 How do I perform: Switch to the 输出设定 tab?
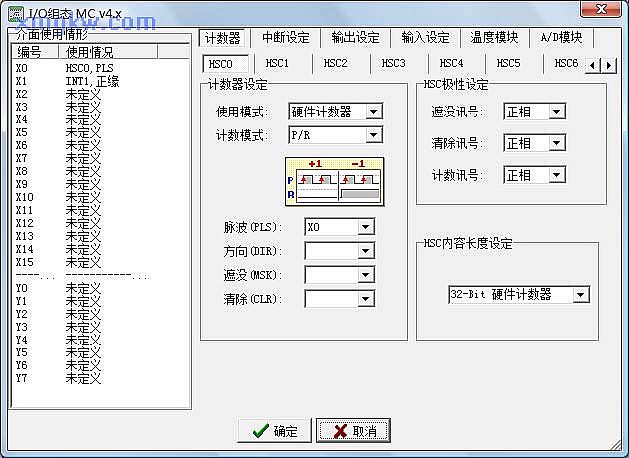pos(355,38)
